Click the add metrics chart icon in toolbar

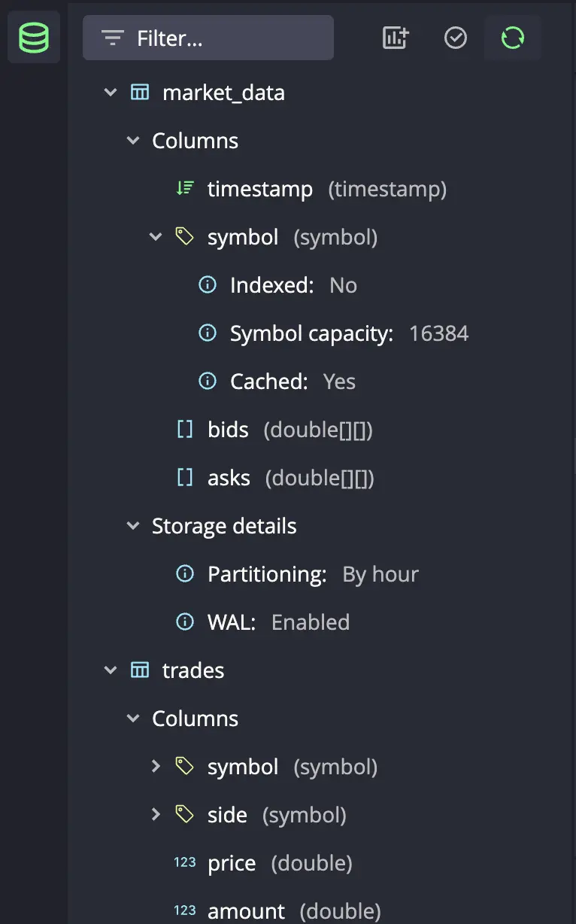(x=396, y=37)
